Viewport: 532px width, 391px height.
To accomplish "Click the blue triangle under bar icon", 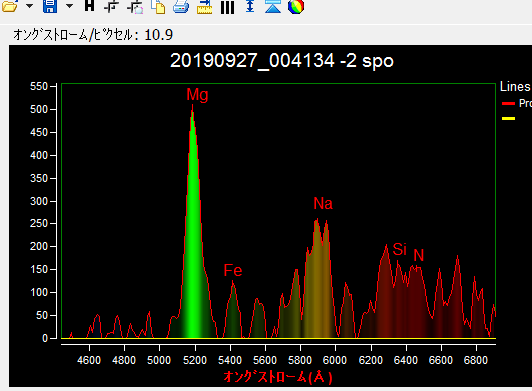I will click(x=273, y=6).
